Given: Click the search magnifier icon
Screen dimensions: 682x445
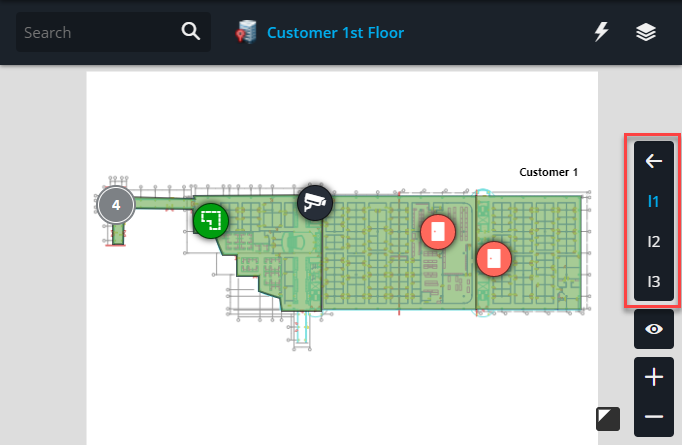Looking at the screenshot, I should coord(191,32).
